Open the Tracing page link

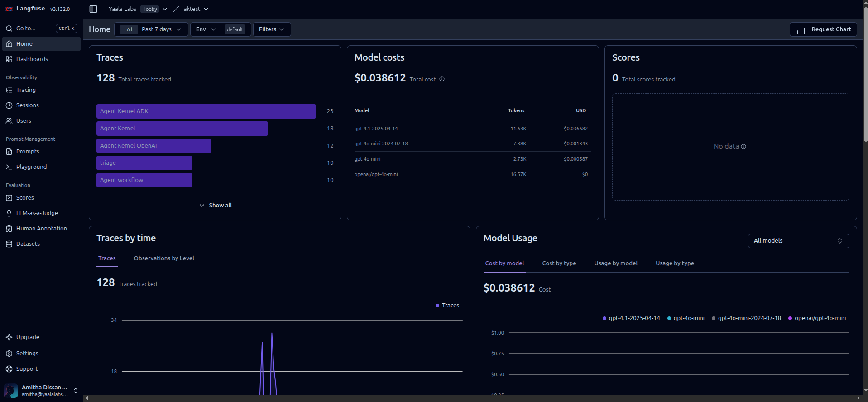(41, 90)
